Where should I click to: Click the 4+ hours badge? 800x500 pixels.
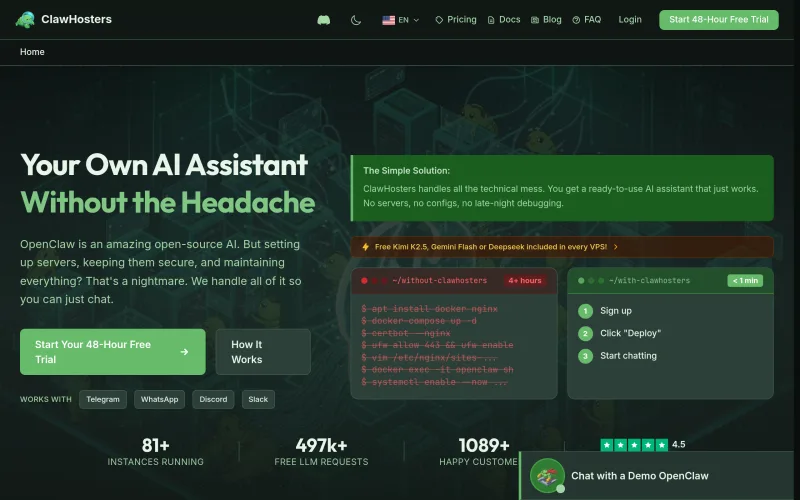click(x=524, y=281)
